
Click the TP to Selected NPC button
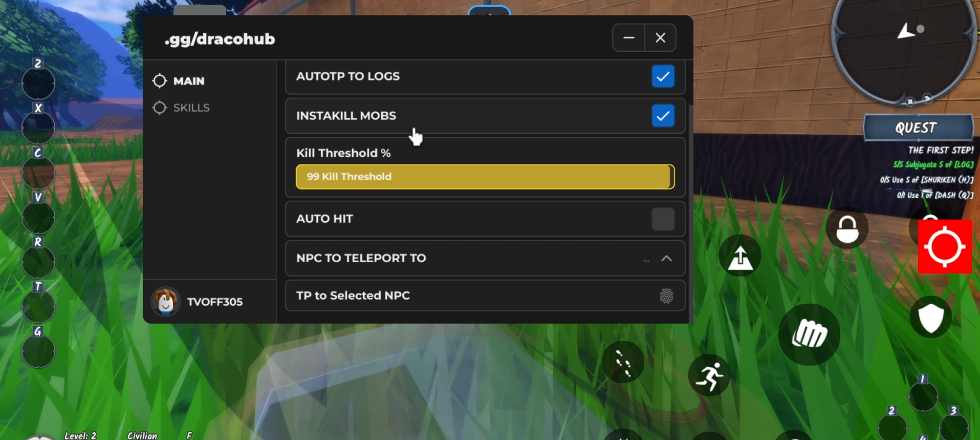tap(485, 296)
